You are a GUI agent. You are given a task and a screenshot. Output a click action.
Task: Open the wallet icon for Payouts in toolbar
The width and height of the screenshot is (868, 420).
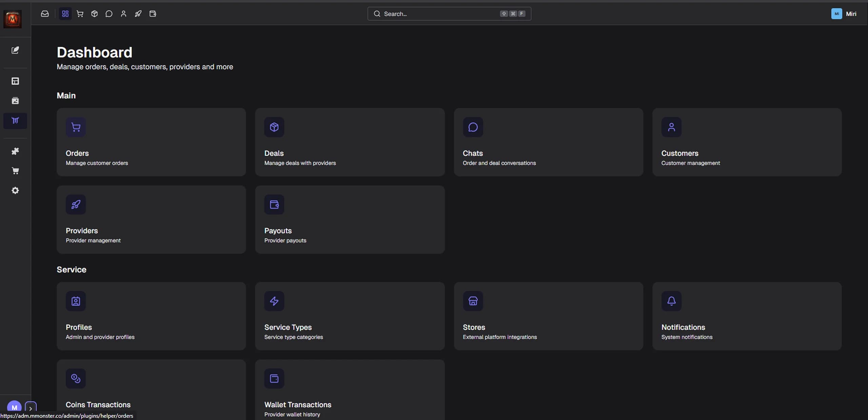click(x=153, y=14)
